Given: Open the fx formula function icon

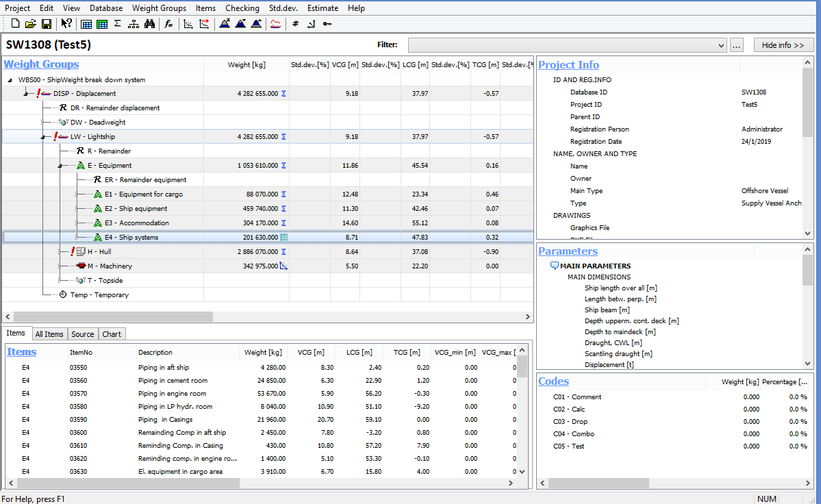Looking at the screenshot, I should 169,24.
